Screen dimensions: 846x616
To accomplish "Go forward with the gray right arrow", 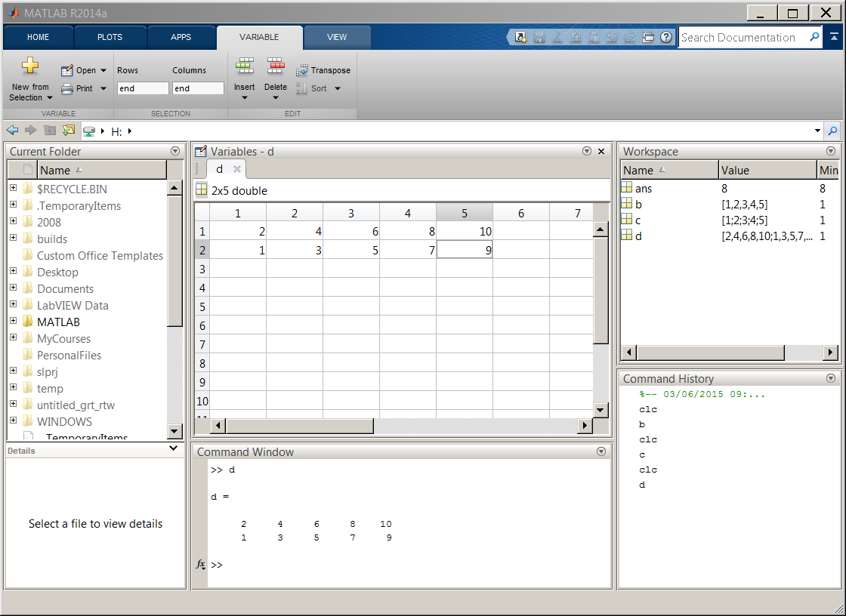I will tap(31, 130).
